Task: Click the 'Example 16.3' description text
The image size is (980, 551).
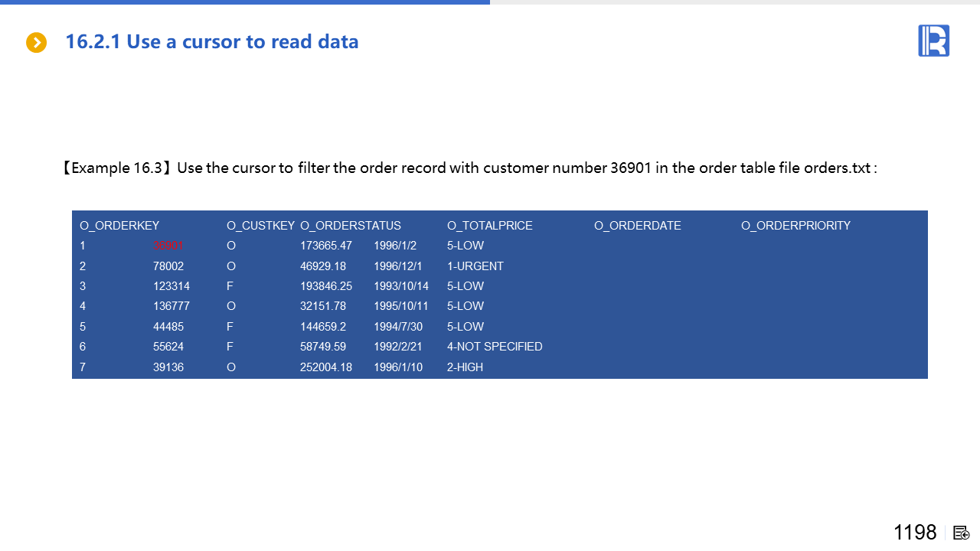Action: point(469,168)
